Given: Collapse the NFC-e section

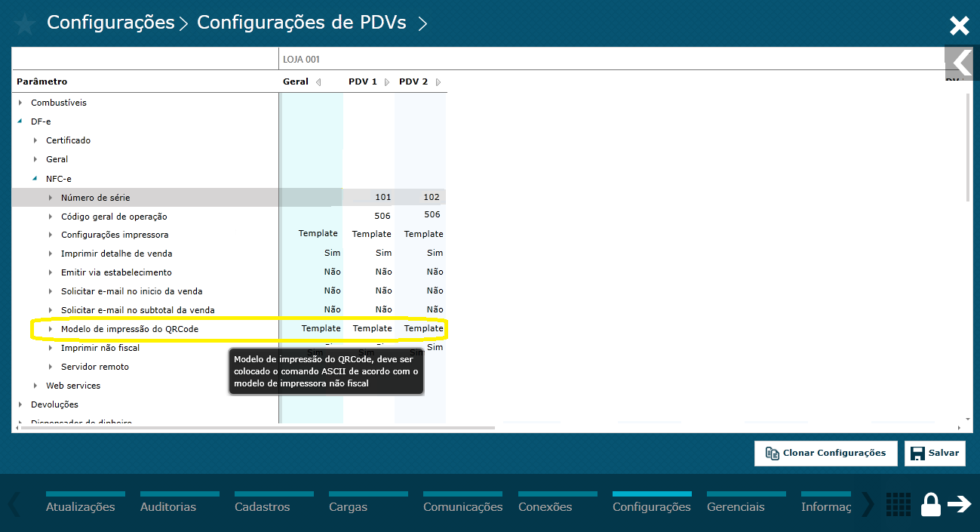Looking at the screenshot, I should 35,178.
